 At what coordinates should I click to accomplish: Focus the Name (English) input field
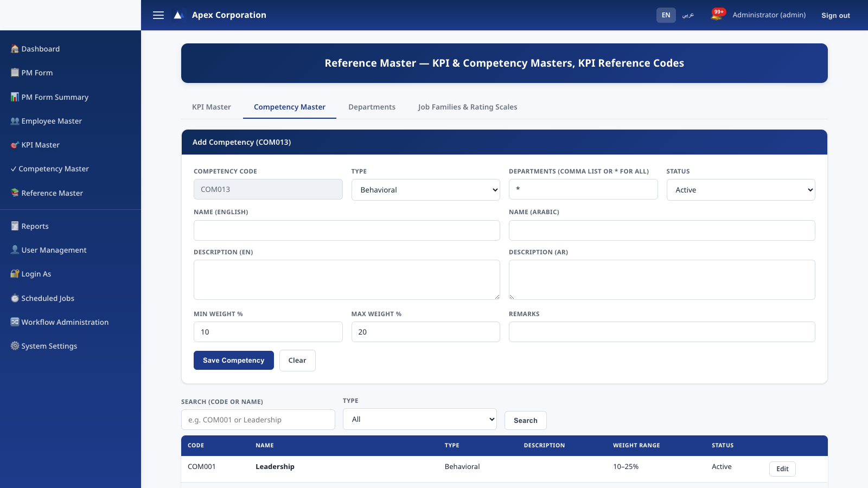[x=347, y=230]
